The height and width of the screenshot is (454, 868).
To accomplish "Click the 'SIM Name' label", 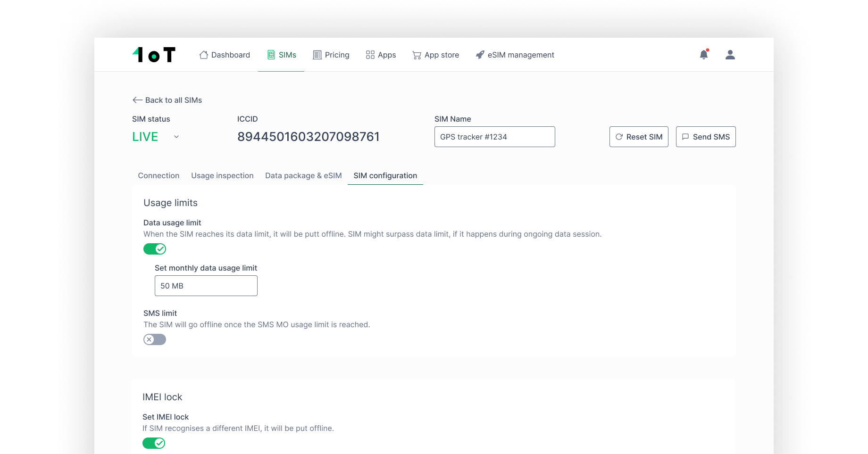I will (x=452, y=119).
